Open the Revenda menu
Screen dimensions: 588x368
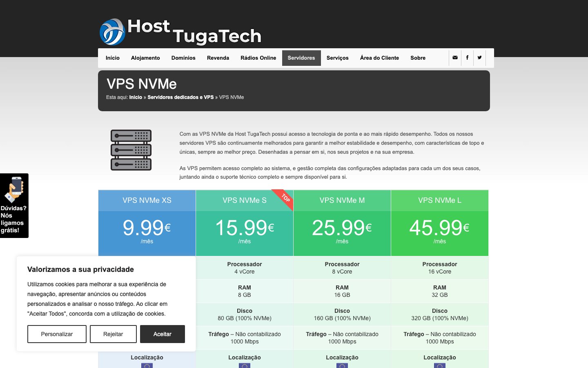tap(218, 58)
